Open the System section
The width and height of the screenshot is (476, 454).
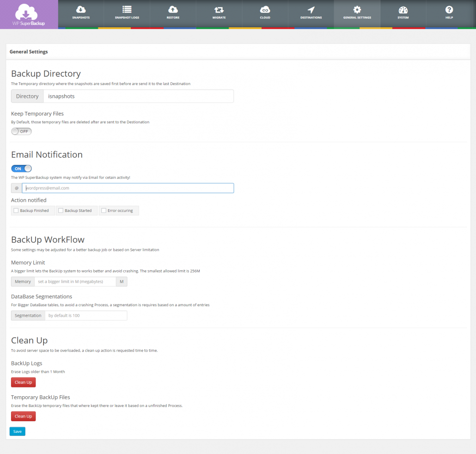pyautogui.click(x=403, y=14)
